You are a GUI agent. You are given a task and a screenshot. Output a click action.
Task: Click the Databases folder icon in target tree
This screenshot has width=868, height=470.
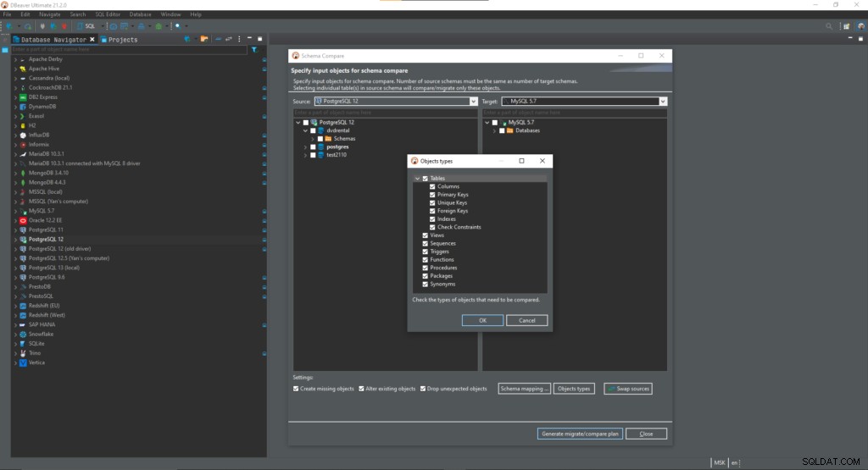click(509, 130)
